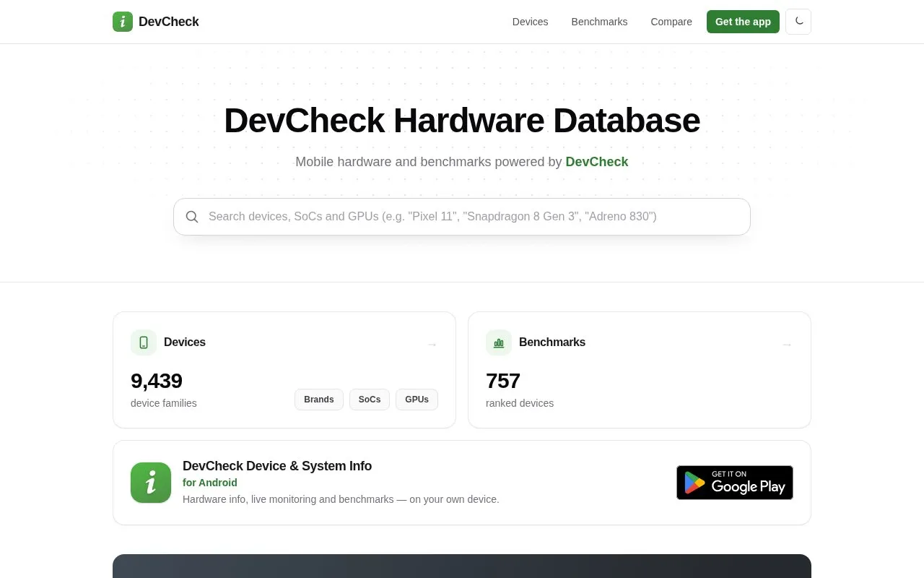Select the SoCs chip
Screen dimensions: 924x578
pos(370,400)
